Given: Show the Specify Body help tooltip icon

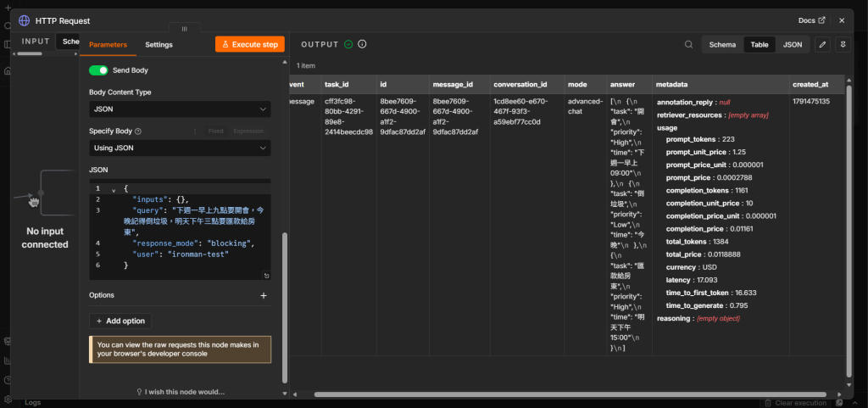Looking at the screenshot, I should click(x=138, y=131).
